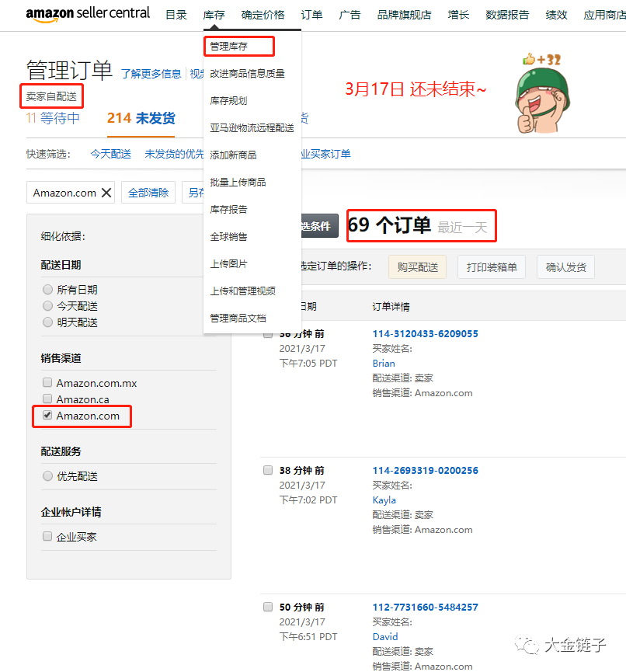Switch to the 11 等待中 tab
This screenshot has height=672, width=626.
coord(53,118)
